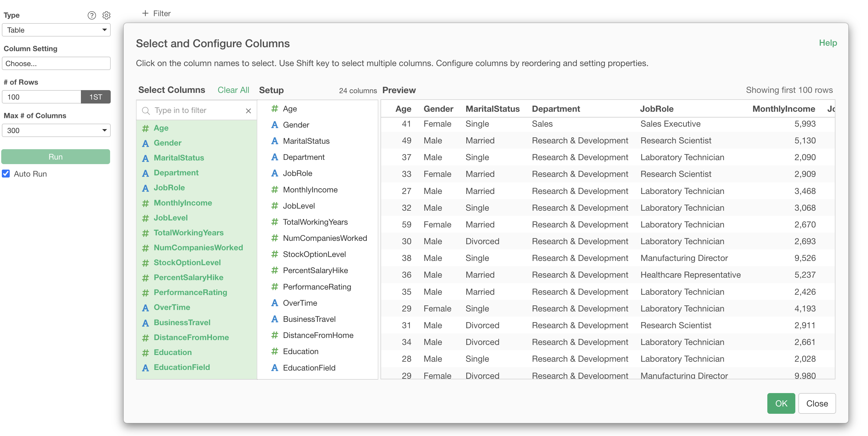
Task: Click the Clear All link
Action: tap(233, 90)
